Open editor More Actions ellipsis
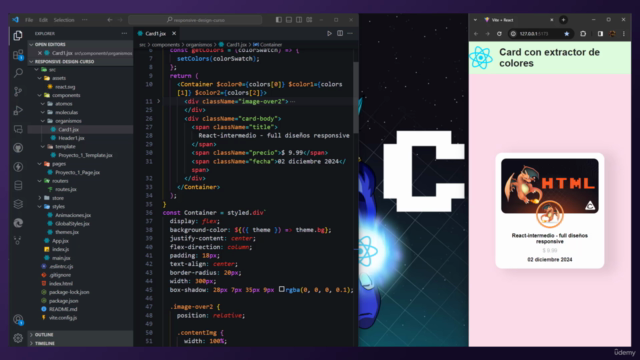The image size is (640, 360). tap(350, 33)
